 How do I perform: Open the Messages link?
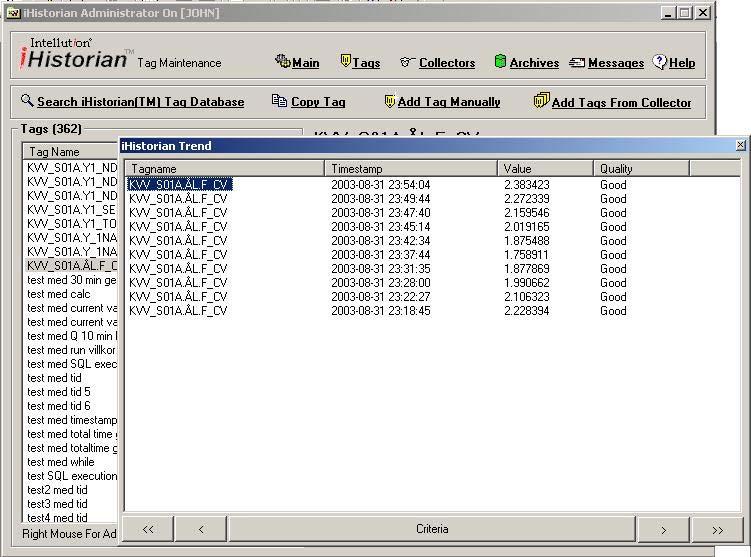[x=616, y=63]
